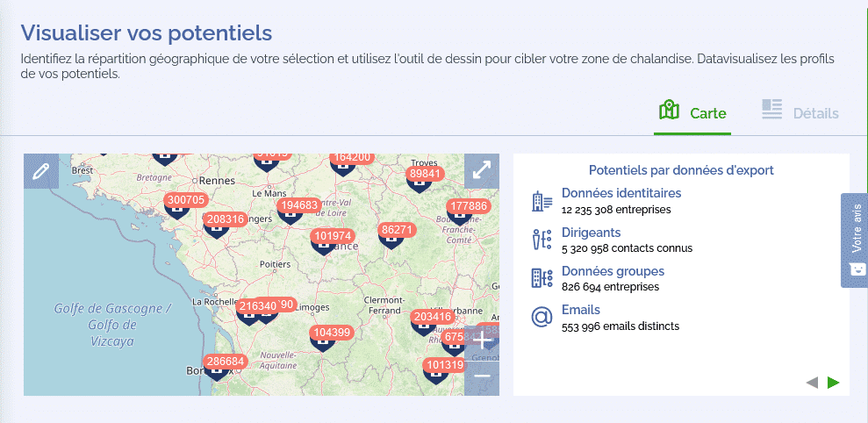Open the Dirigeants link
868x423 pixels.
tap(591, 233)
